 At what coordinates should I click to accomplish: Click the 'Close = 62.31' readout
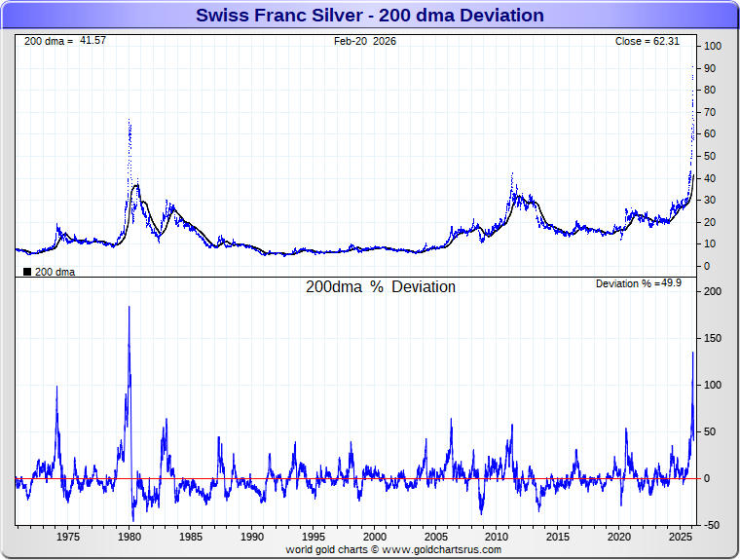(647, 41)
